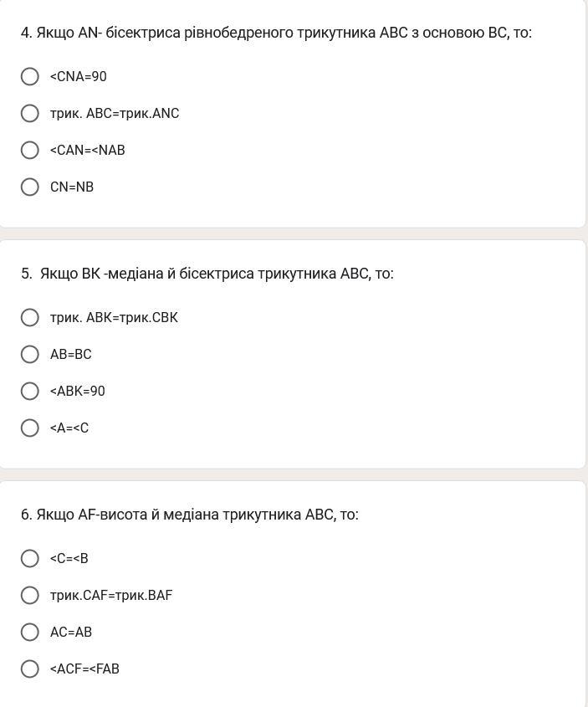
Task: Pick the <ACF=<FAB radio option
Action: (30, 669)
